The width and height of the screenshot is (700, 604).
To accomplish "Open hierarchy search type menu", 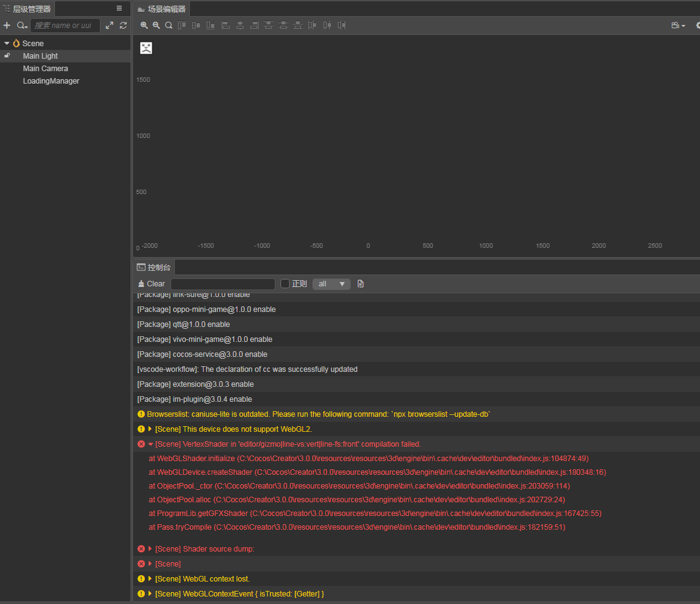I will (22, 26).
